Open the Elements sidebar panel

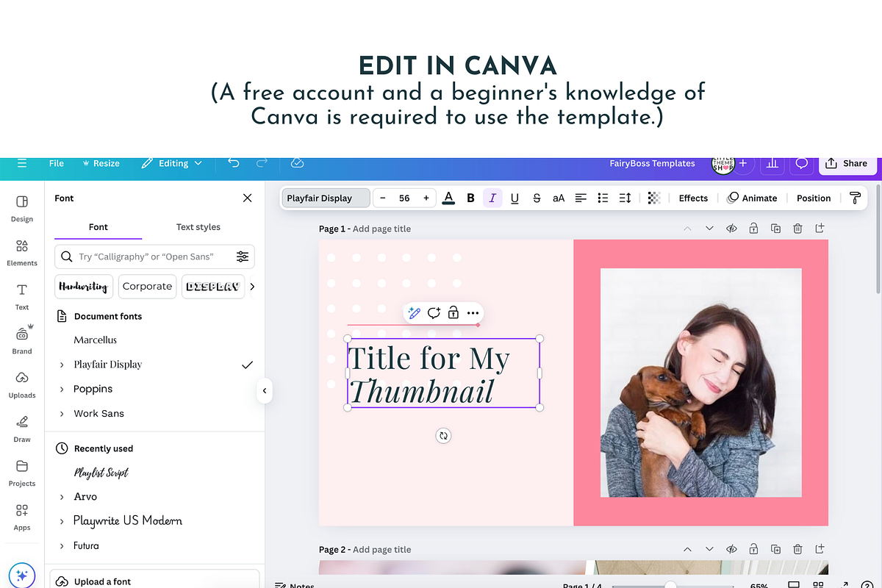(x=22, y=251)
